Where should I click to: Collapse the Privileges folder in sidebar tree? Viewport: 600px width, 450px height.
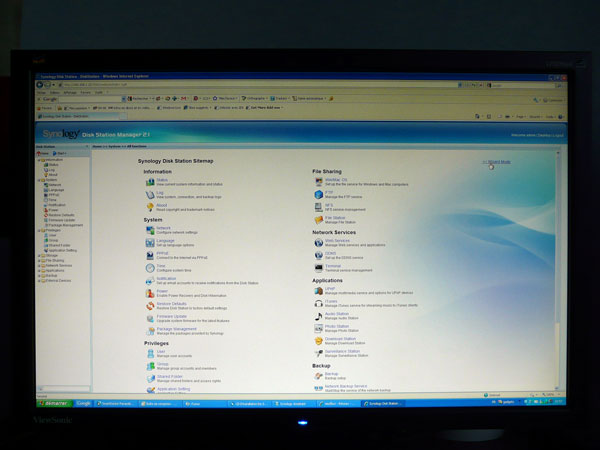[39, 230]
